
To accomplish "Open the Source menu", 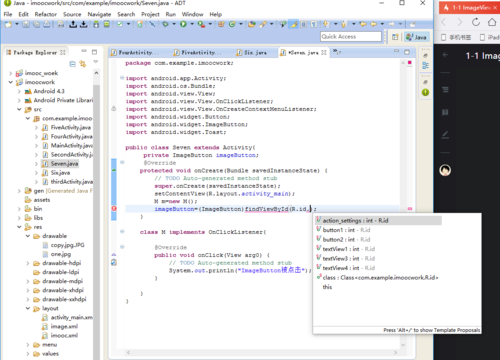I will click(72, 14).
